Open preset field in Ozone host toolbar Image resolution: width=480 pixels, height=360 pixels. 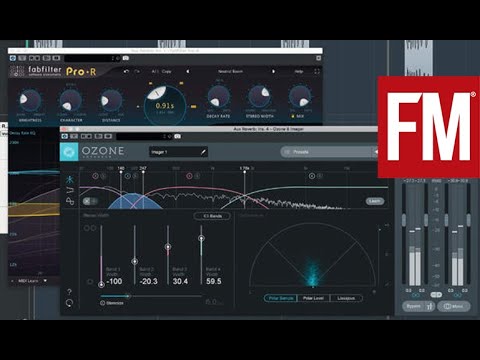(x=143, y=136)
